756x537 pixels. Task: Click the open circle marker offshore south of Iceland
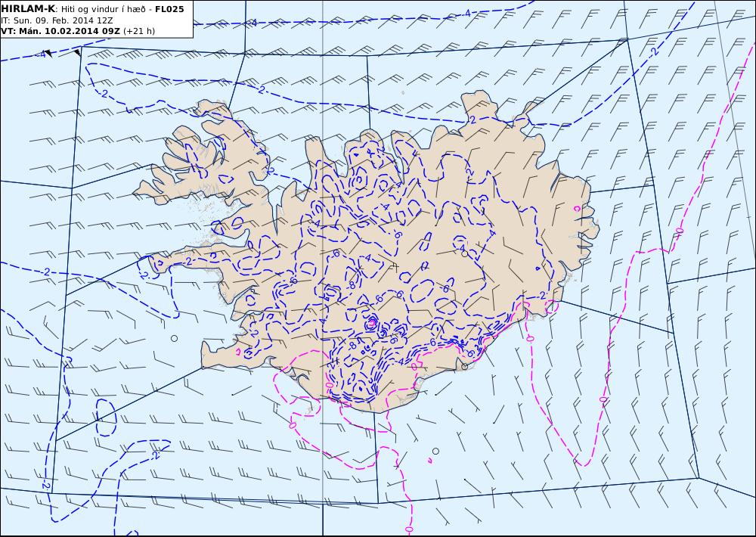pos(435,451)
